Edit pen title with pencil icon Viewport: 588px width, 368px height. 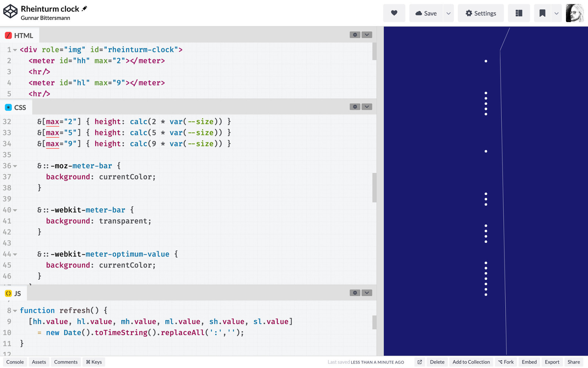85,8
